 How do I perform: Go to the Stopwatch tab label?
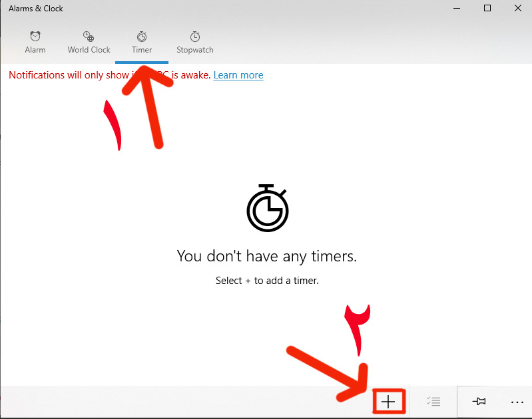point(195,50)
